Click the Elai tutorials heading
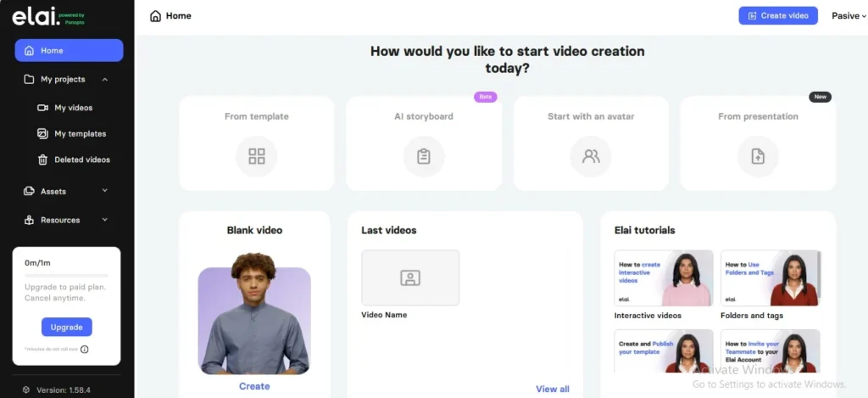 [x=645, y=230]
